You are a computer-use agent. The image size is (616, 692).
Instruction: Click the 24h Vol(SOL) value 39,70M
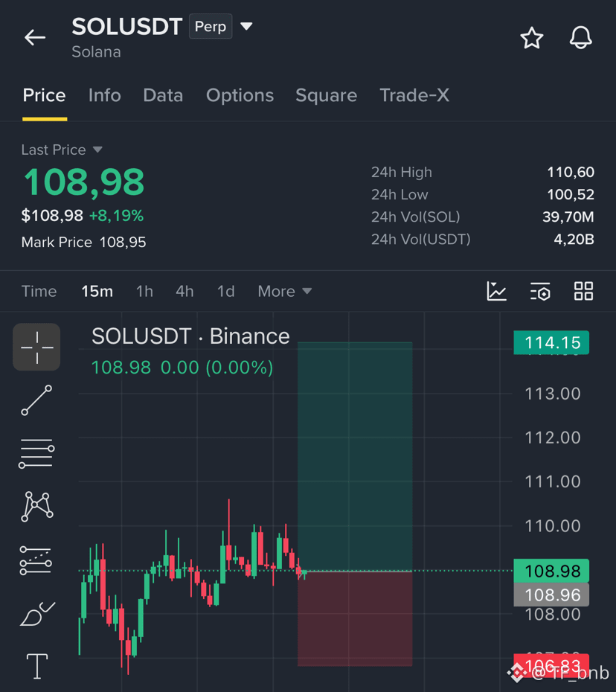pyautogui.click(x=568, y=217)
